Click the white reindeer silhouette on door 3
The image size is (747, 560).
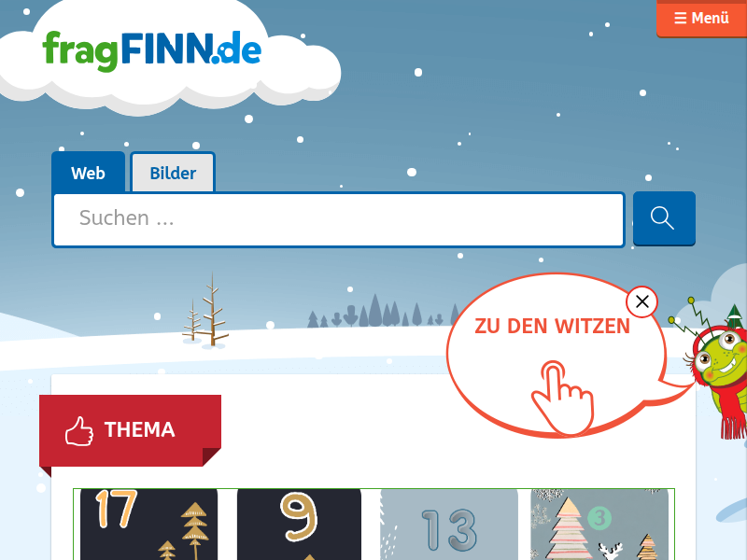tap(611, 551)
